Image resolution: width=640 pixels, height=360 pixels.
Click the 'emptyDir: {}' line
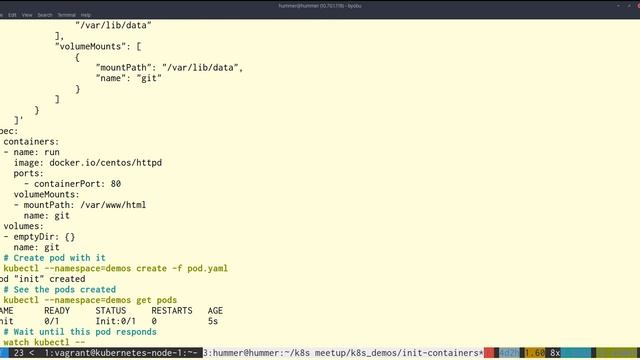(39, 237)
